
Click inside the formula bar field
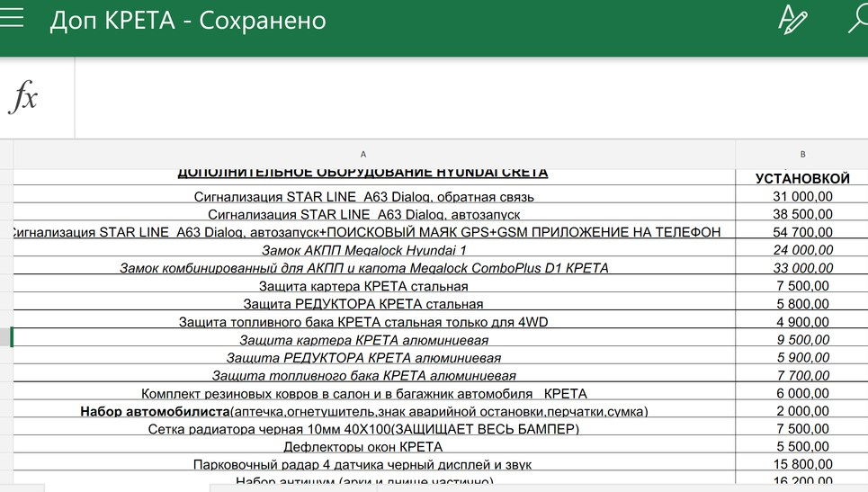tap(471, 98)
